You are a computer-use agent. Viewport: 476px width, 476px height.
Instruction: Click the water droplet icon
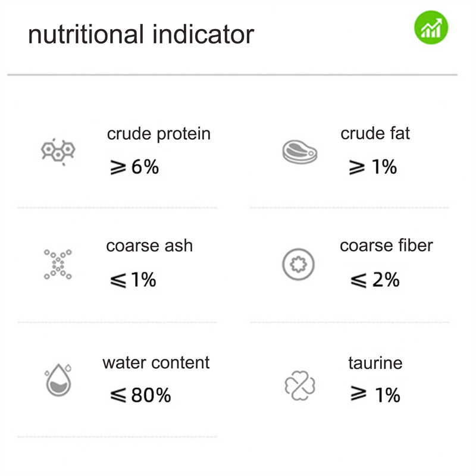click(58, 380)
